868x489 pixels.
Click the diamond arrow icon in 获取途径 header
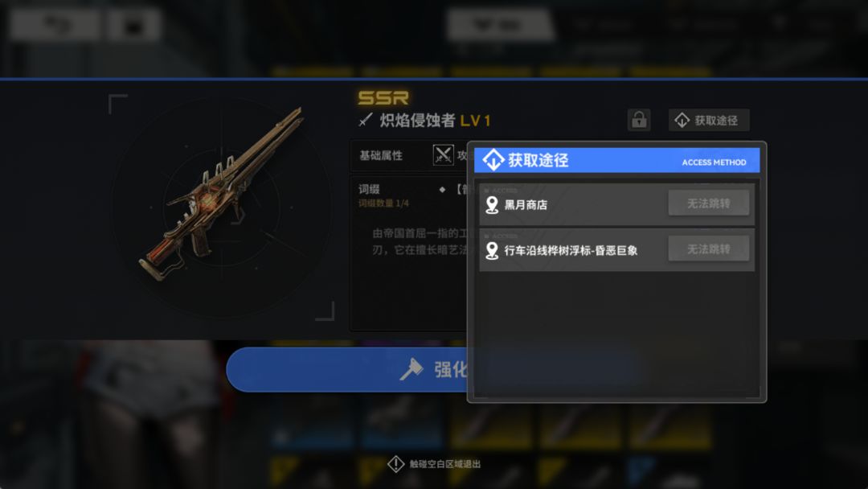coord(493,160)
